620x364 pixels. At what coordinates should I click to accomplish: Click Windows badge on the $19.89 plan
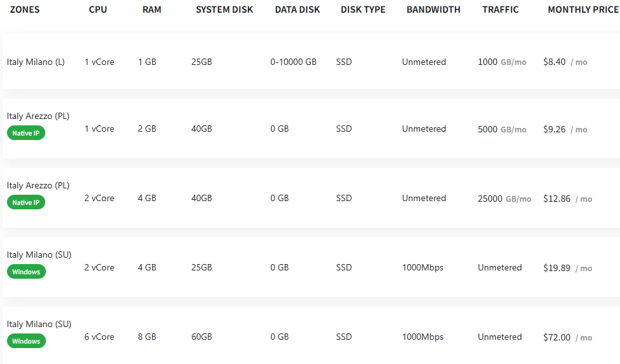tap(26, 272)
